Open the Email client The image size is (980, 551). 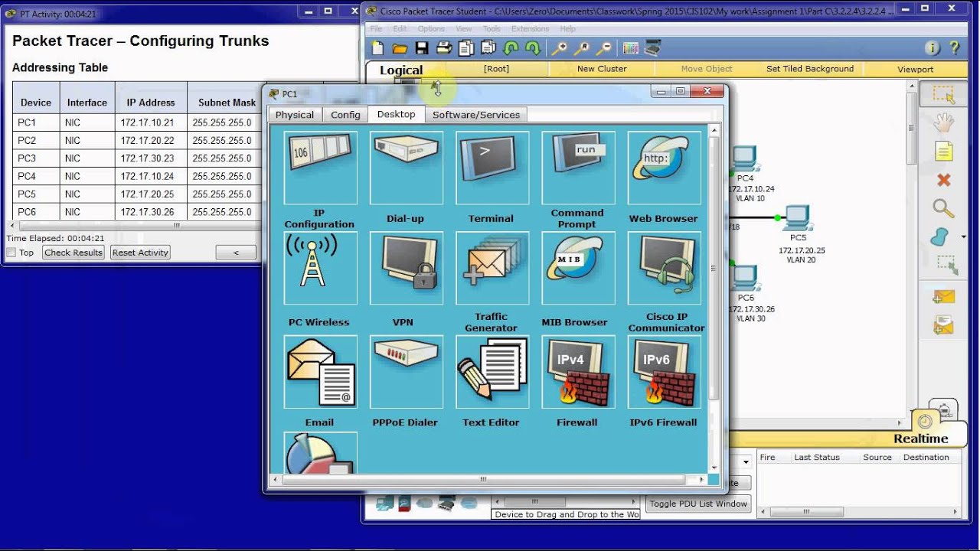coord(320,371)
